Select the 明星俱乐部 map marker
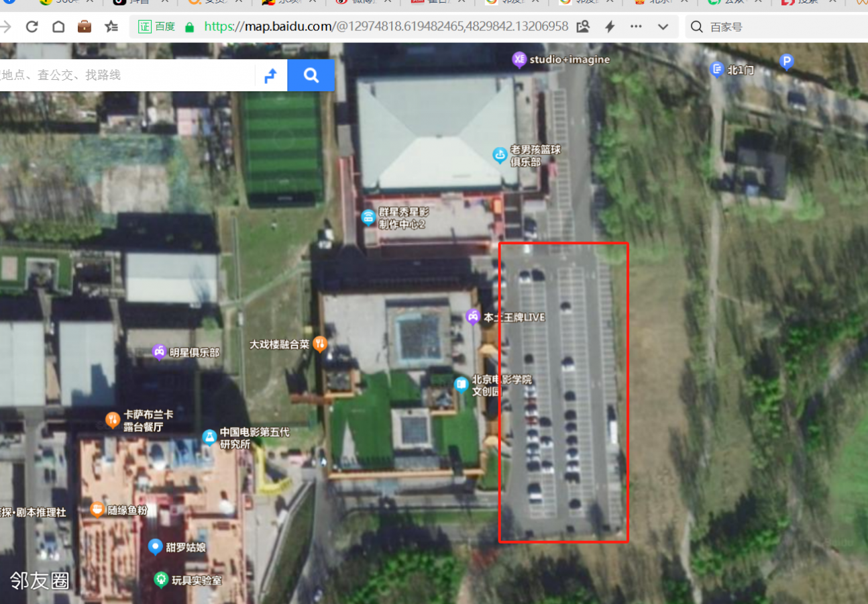The image size is (868, 604). coord(159,352)
